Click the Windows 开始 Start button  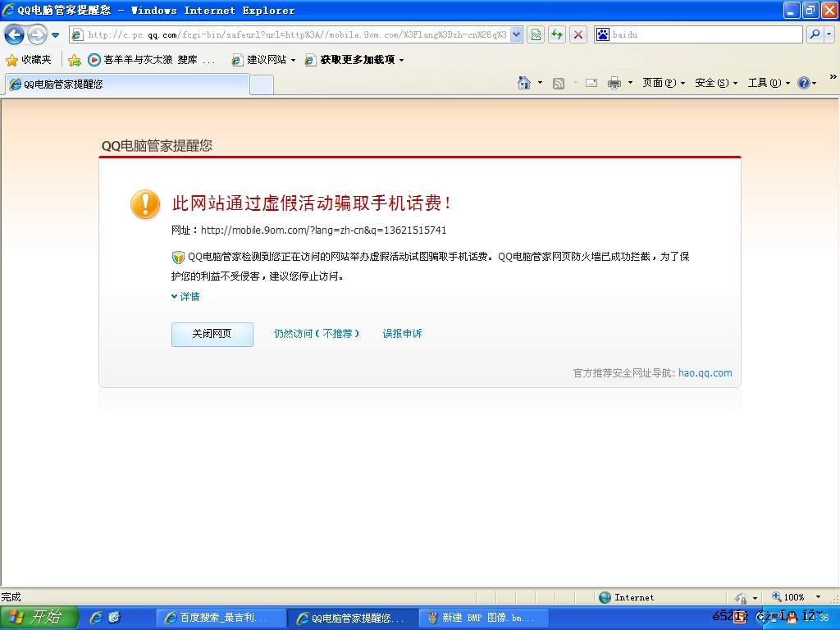click(x=39, y=618)
